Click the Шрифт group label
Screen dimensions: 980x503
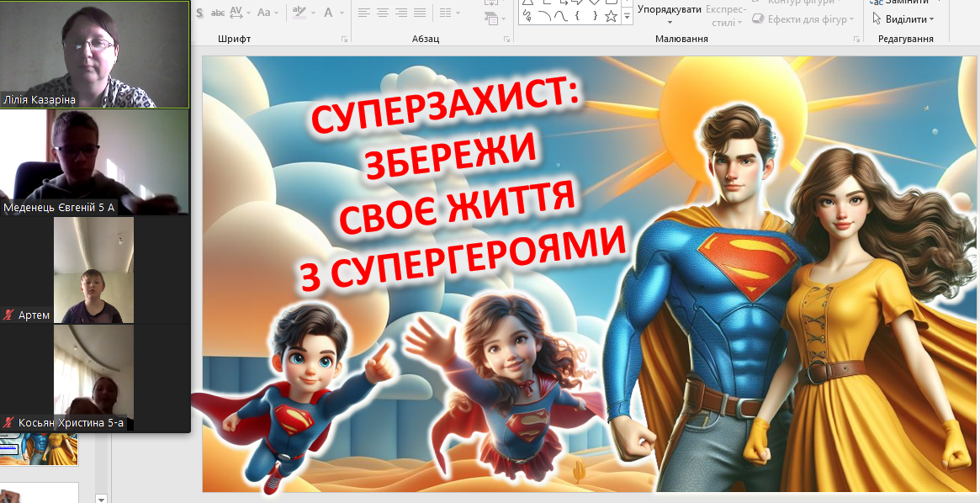coord(235,39)
